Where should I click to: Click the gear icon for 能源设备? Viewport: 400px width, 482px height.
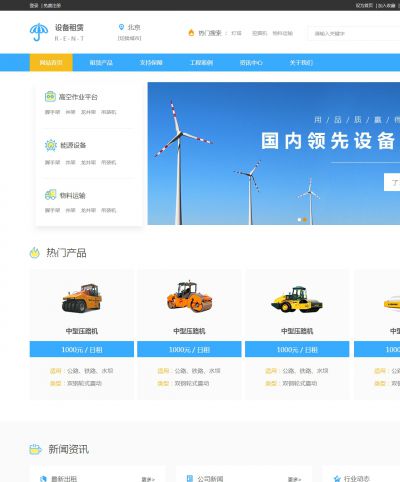[x=51, y=145]
